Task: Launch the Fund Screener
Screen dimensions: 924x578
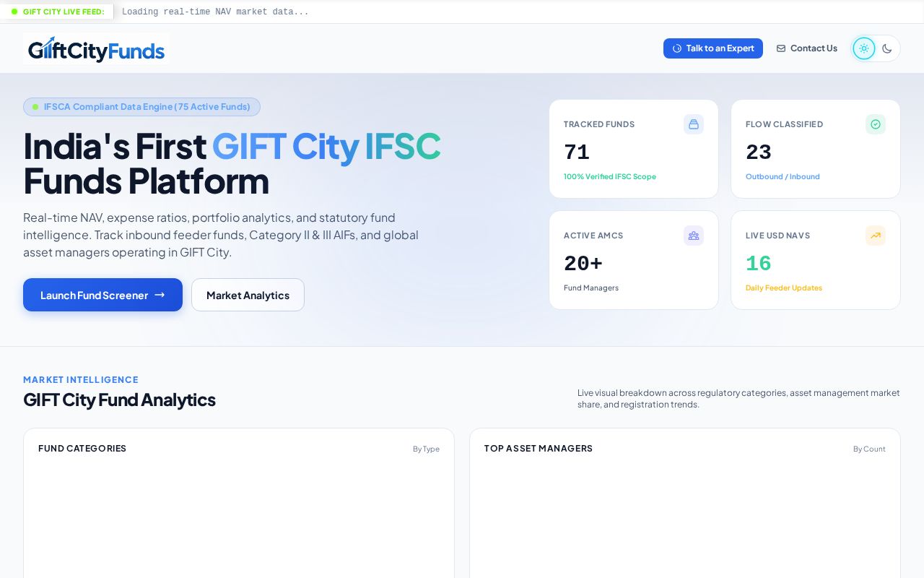Action: (103, 295)
